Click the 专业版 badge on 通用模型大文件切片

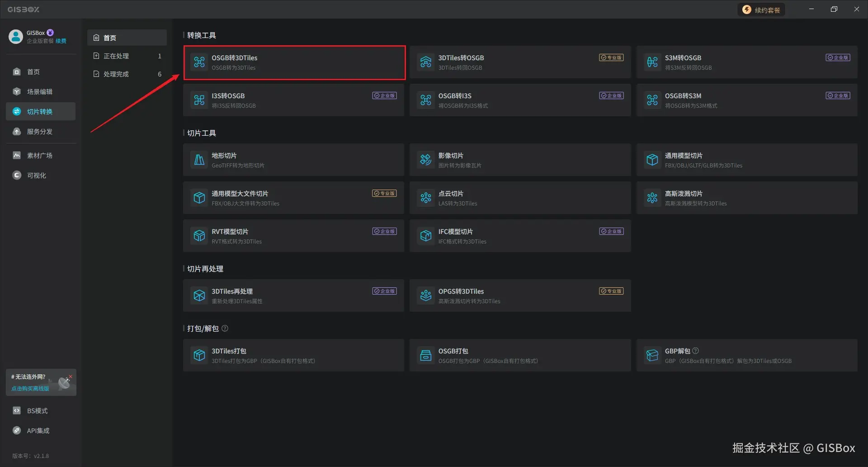coord(385,193)
